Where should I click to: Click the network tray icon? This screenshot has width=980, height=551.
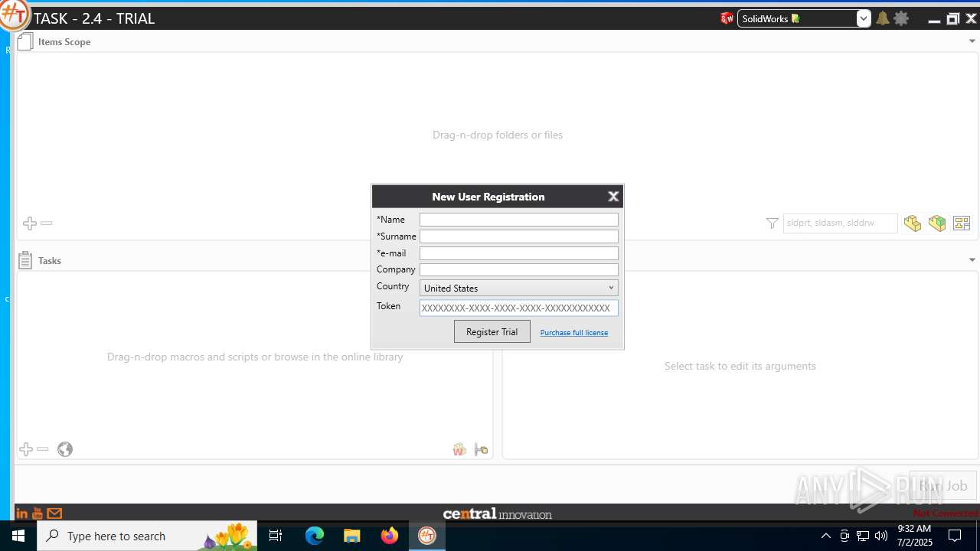[863, 536]
